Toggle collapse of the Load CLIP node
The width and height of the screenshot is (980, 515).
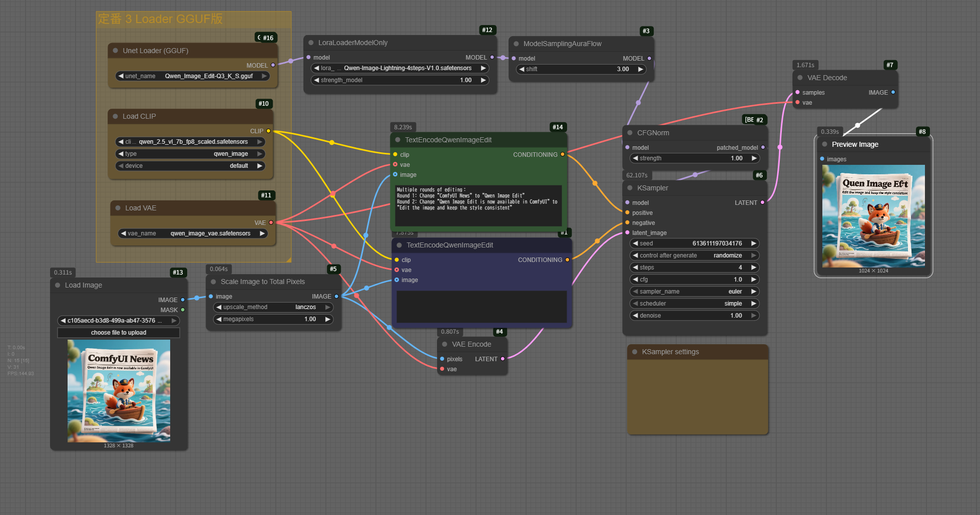coord(116,116)
